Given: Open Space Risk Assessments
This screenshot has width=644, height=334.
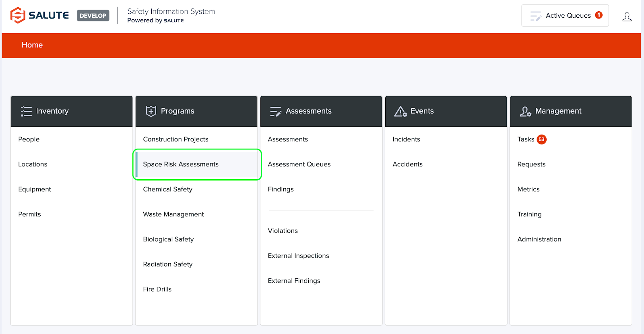Looking at the screenshot, I should pyautogui.click(x=181, y=164).
